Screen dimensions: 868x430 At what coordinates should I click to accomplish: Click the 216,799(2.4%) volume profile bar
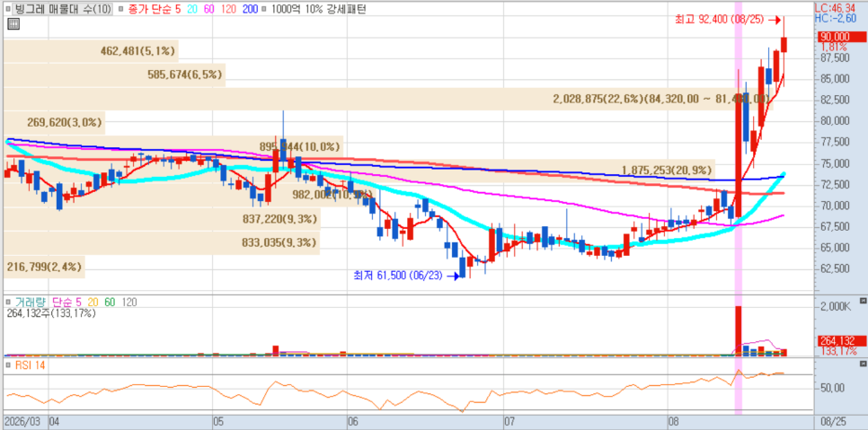(x=45, y=267)
